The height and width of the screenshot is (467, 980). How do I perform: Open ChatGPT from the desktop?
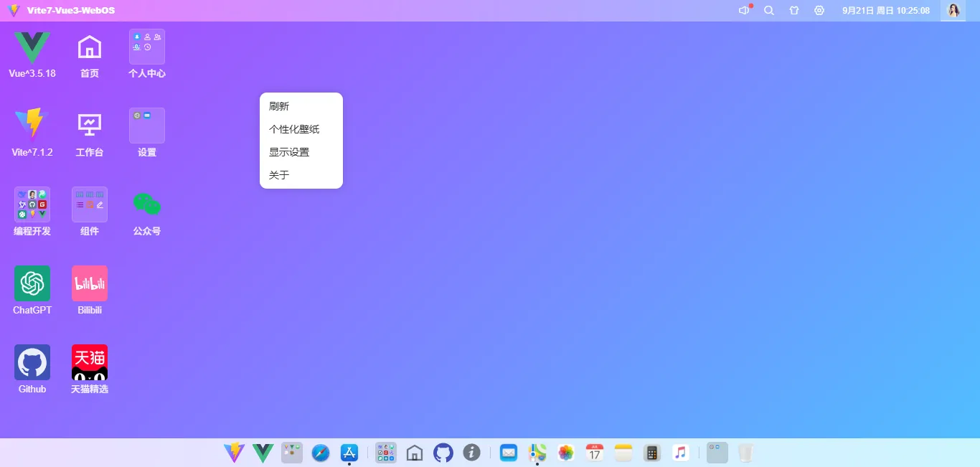pyautogui.click(x=32, y=283)
